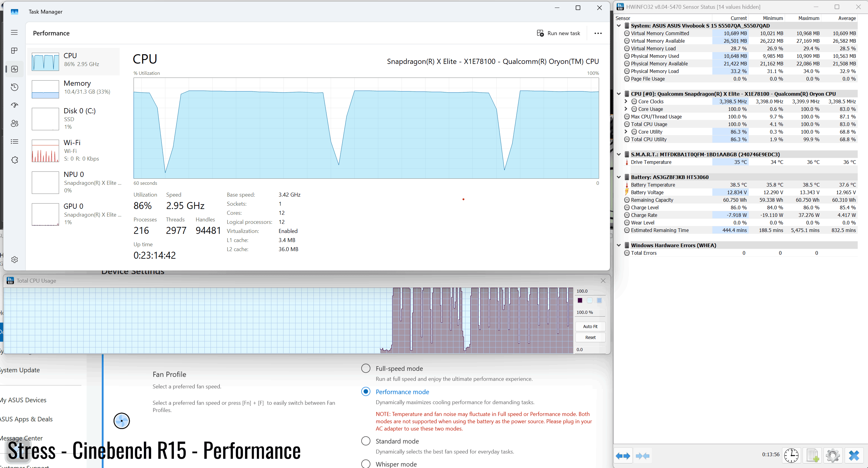Open ASUS Apps & Deals sidebar item
The image size is (868, 468).
point(26,419)
